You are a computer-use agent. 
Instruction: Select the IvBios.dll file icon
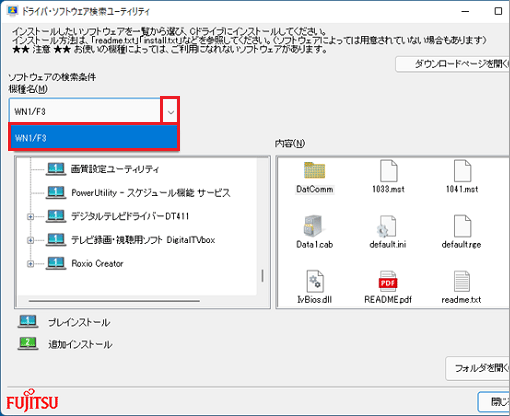[x=315, y=281]
